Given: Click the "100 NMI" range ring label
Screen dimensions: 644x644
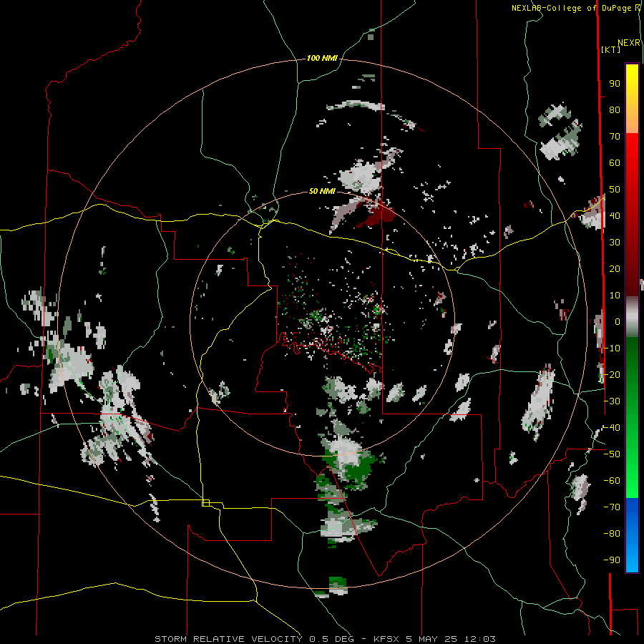Looking at the screenshot, I should pyautogui.click(x=322, y=59).
